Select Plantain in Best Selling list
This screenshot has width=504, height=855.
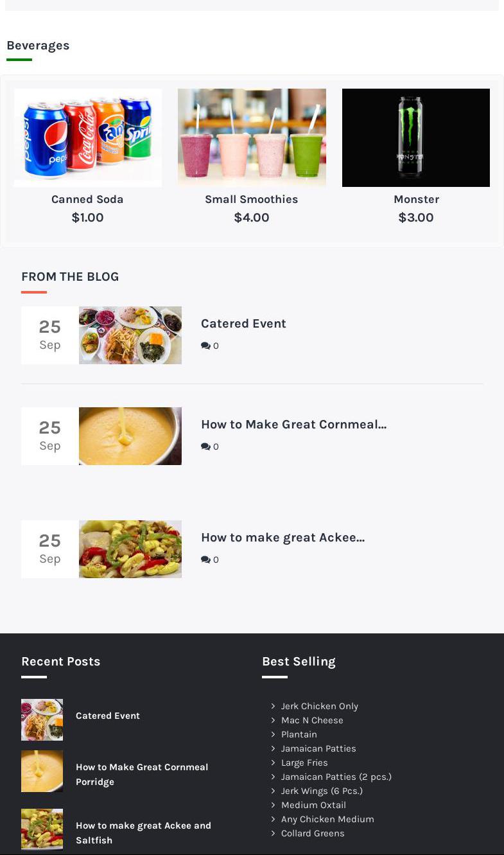[299, 734]
